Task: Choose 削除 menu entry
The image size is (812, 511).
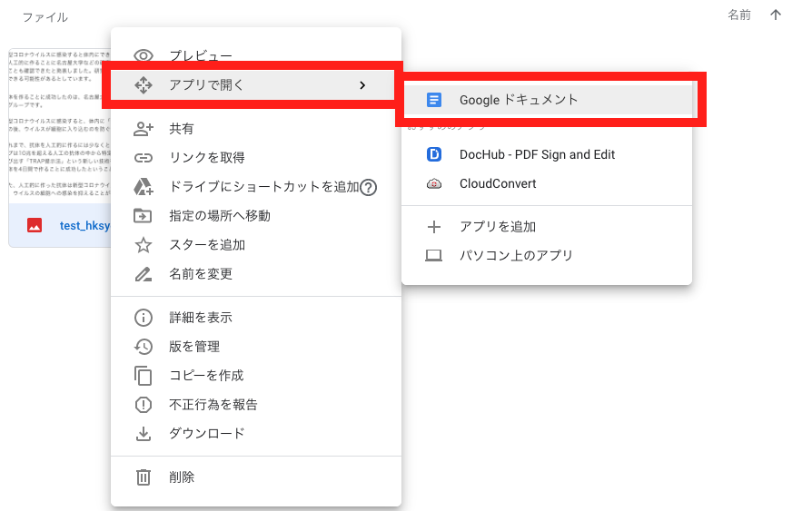Action: point(256,477)
